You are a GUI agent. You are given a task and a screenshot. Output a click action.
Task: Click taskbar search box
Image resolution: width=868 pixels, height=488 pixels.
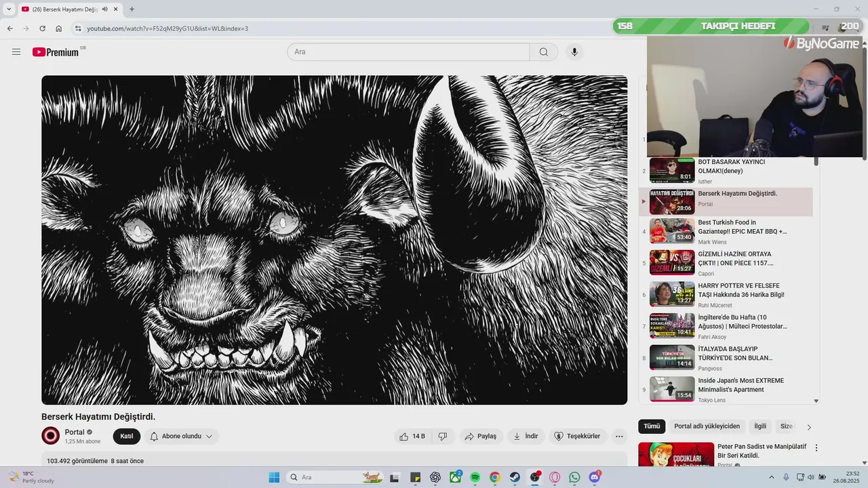[x=334, y=477]
